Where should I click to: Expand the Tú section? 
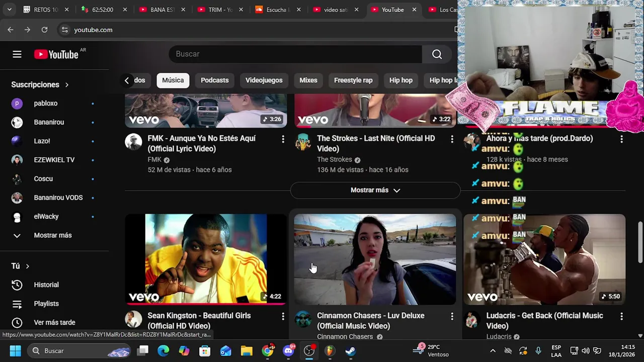coord(21,266)
